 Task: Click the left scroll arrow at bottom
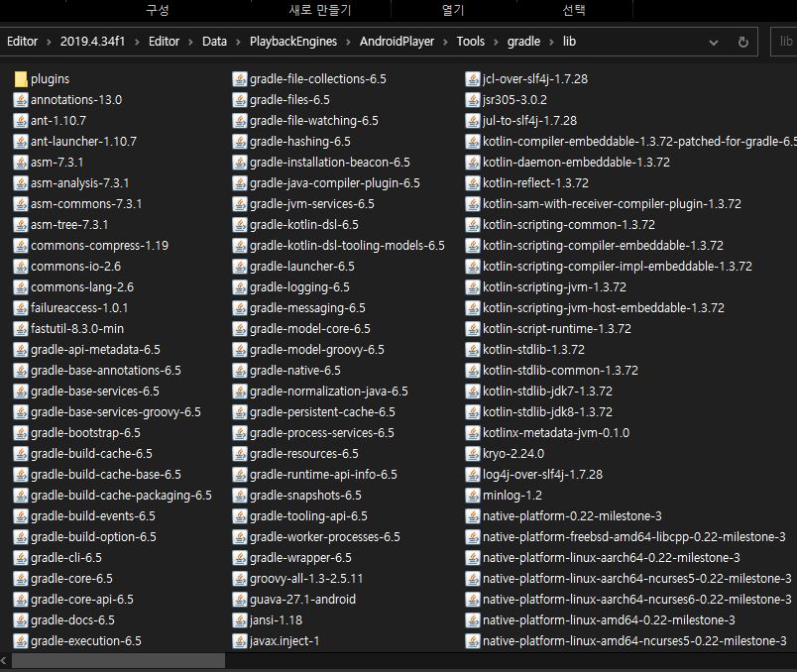click(x=5, y=661)
